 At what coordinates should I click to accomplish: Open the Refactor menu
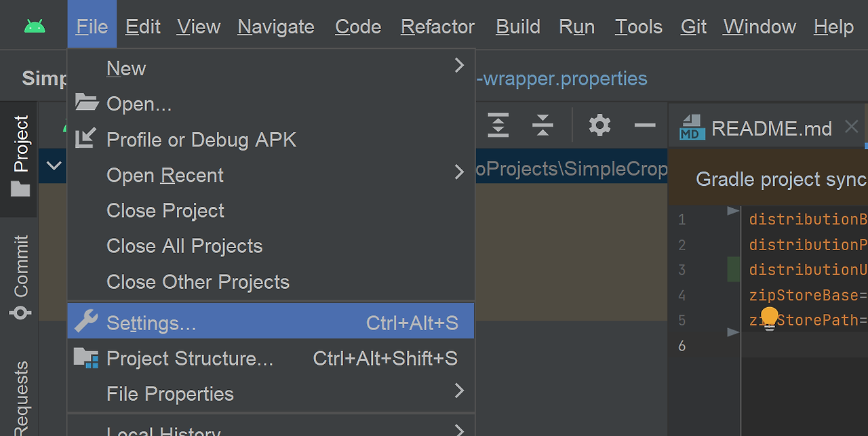point(437,26)
